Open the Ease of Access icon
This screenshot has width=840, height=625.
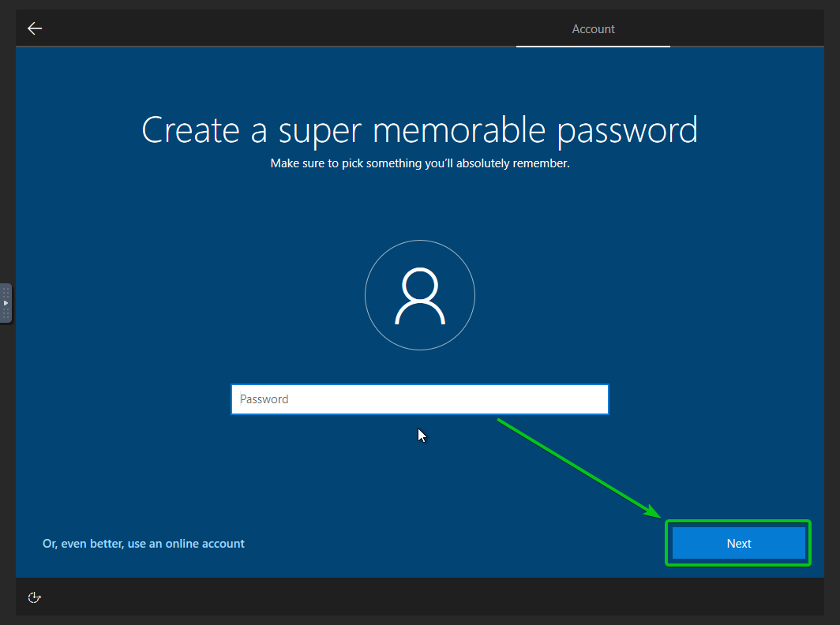pos(34,597)
